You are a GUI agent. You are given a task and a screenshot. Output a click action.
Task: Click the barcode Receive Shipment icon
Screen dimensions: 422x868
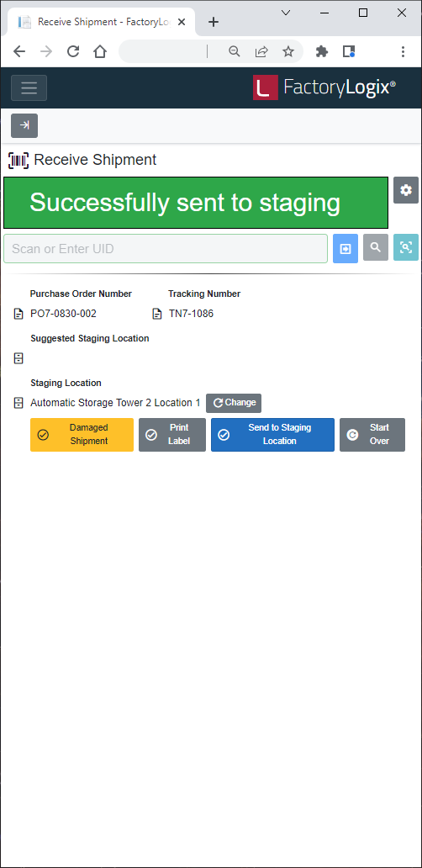[18, 161]
